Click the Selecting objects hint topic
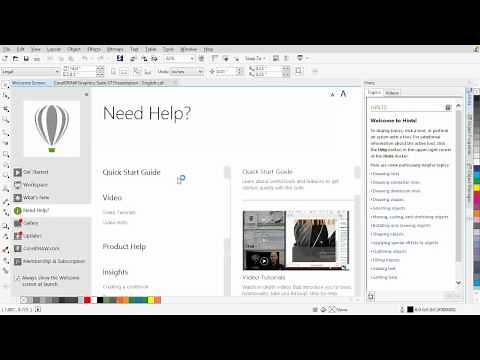Screen dimensions: 480x360 [388, 208]
